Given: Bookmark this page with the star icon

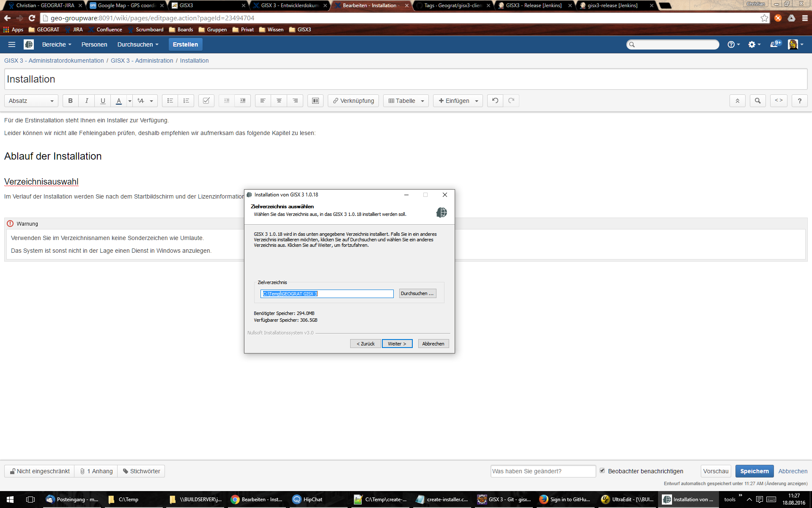Looking at the screenshot, I should pyautogui.click(x=764, y=18).
